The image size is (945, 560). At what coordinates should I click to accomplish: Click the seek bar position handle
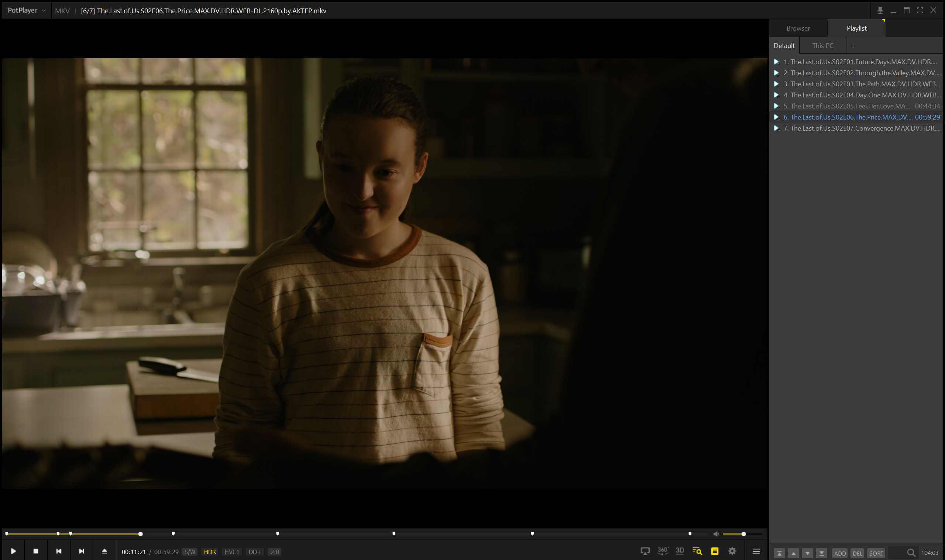point(140,534)
